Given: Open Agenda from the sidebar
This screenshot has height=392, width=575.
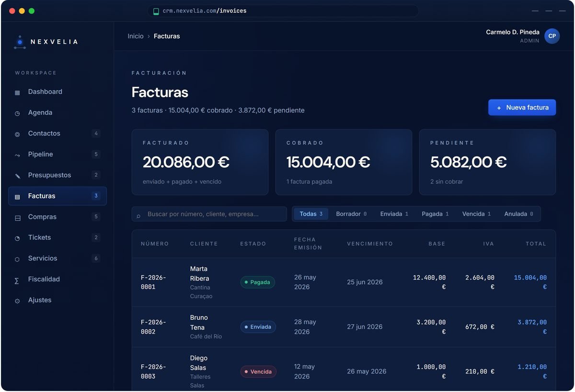Looking at the screenshot, I should point(57,112).
